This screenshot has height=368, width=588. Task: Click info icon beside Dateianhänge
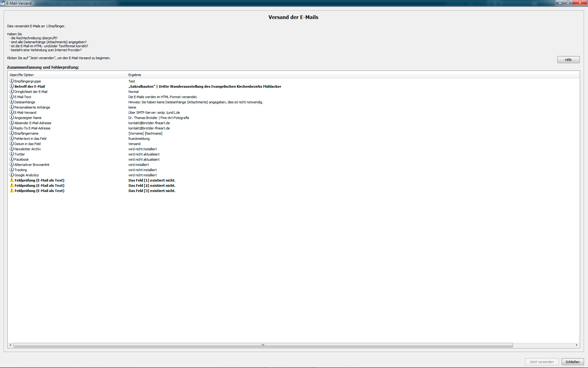tap(12, 102)
